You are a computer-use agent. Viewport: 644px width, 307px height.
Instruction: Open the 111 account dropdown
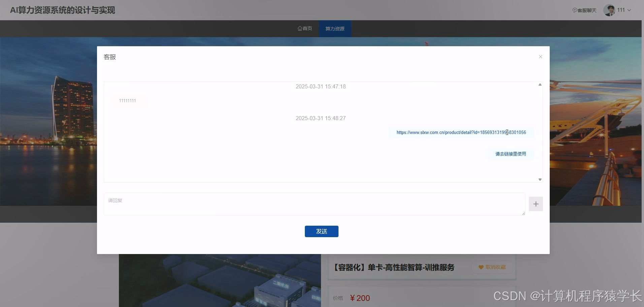[621, 10]
